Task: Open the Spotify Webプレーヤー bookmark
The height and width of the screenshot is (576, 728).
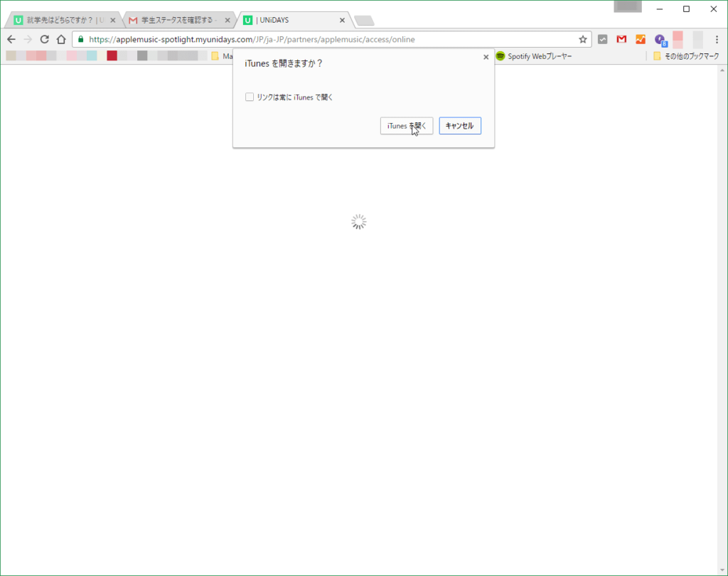Action: [x=534, y=56]
